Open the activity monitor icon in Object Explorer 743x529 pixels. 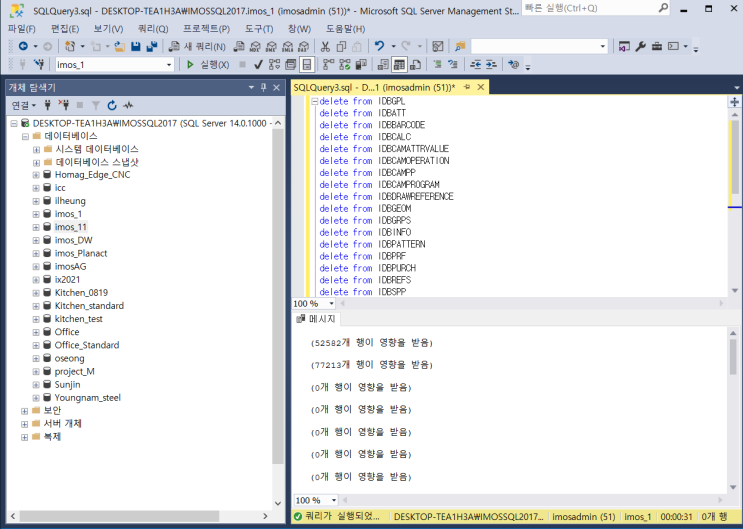pos(128,105)
